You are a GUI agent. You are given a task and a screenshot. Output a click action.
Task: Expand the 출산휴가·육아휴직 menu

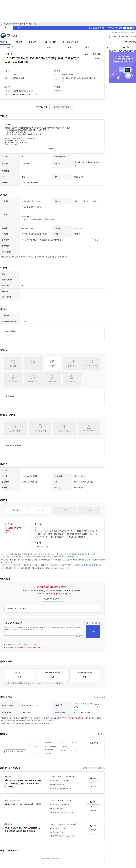[72, 42]
